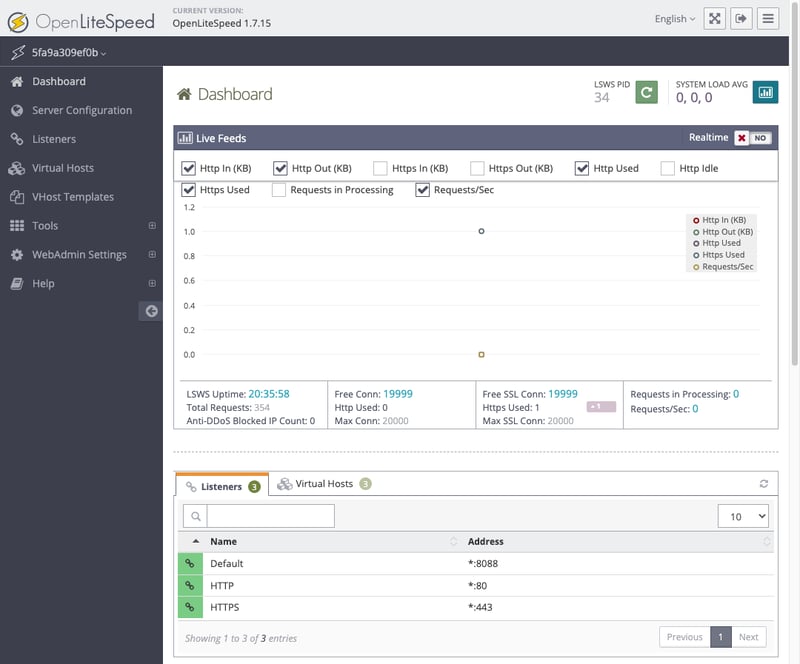Open the entries-per-page dropdown showing 10
The height and width of the screenshot is (664, 800).
click(x=743, y=516)
